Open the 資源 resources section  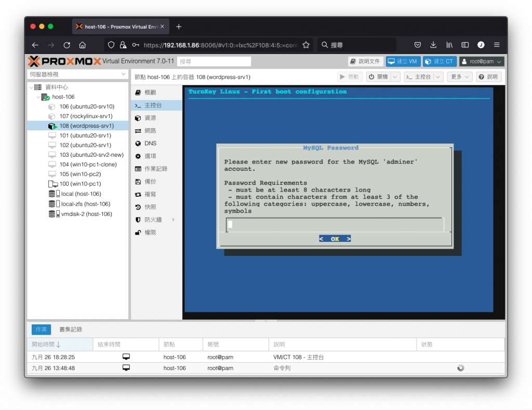coord(156,118)
